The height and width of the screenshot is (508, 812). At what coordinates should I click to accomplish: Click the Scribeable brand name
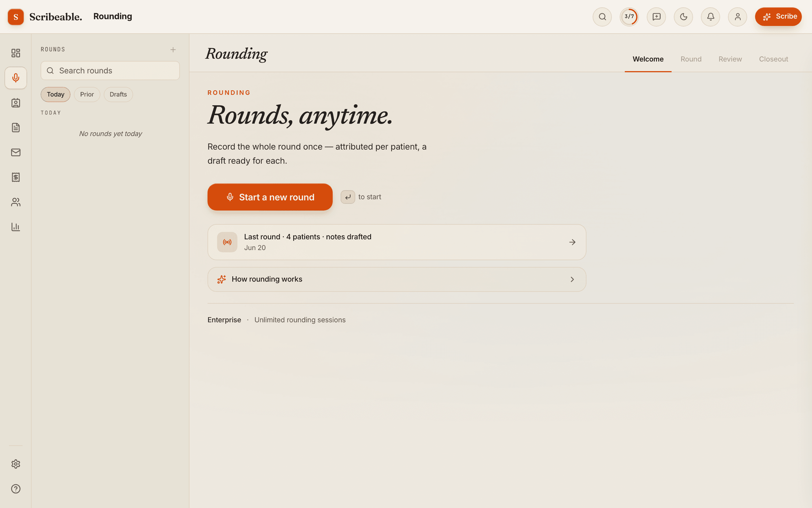tap(56, 17)
